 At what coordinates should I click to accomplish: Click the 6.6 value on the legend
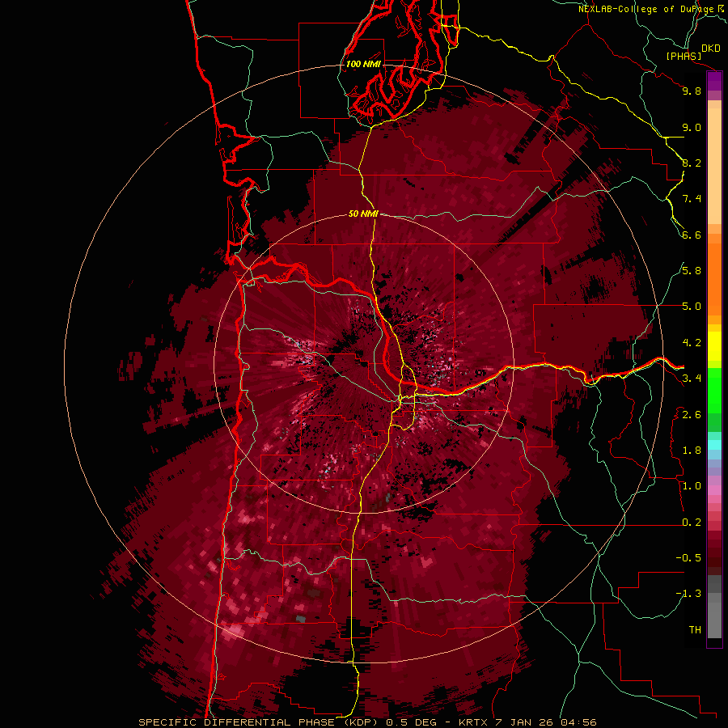click(x=692, y=235)
